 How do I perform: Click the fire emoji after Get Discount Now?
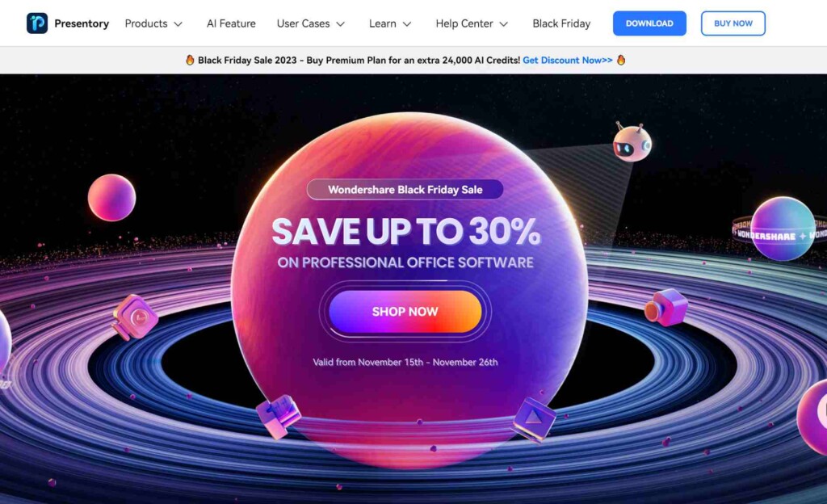[x=621, y=60]
